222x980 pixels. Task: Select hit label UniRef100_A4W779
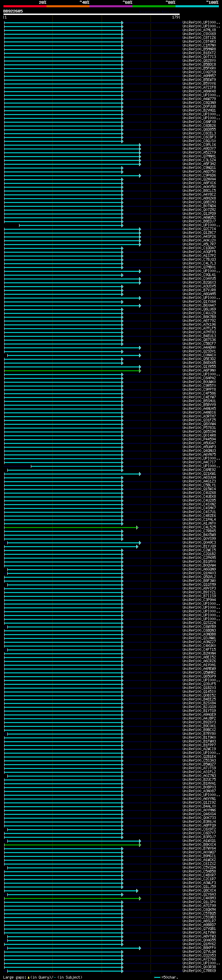click(x=199, y=99)
